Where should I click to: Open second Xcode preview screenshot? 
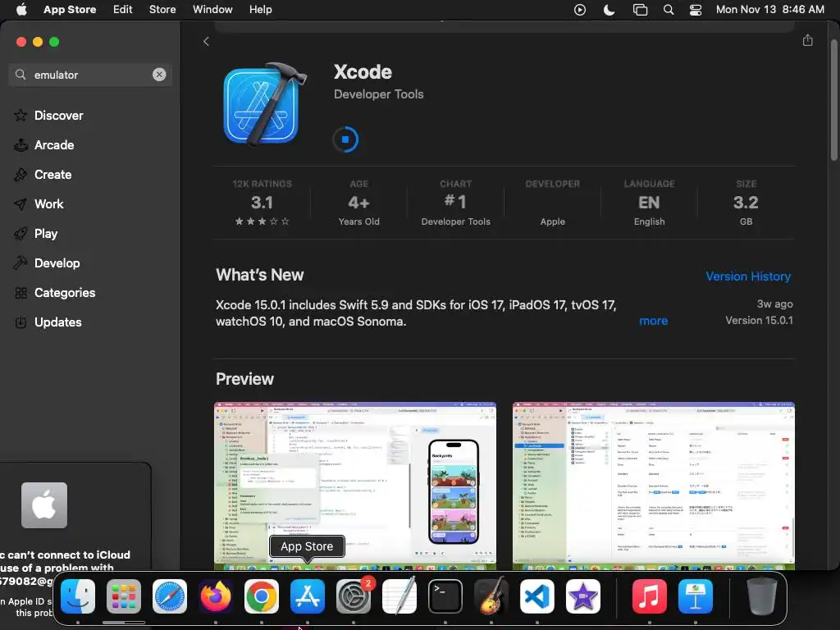click(654, 486)
